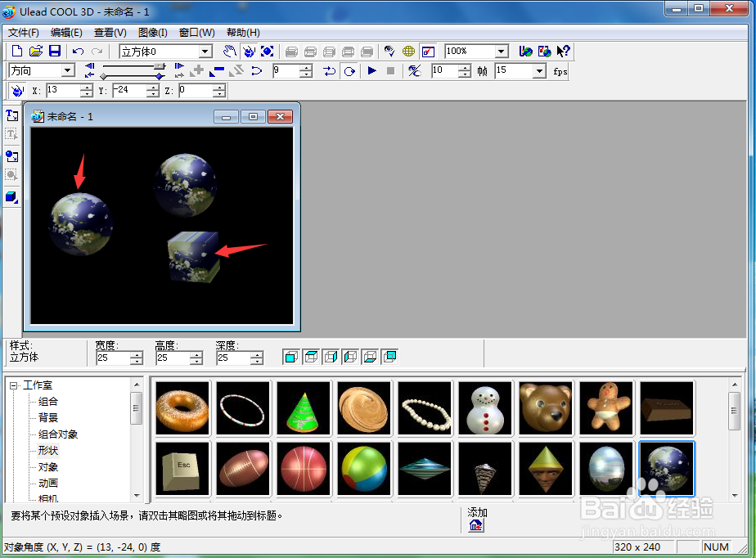Click the Z rotation input field

pos(196,90)
